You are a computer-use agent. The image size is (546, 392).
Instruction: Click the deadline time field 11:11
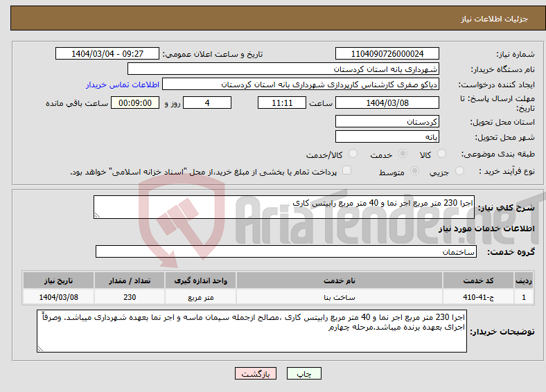point(282,103)
